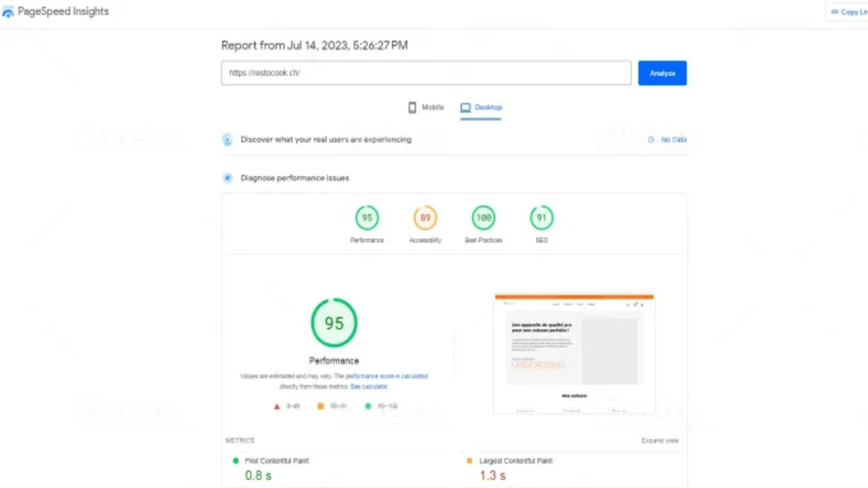868x488 pixels.
Task: Select "Discover what your real users are experiencing"
Action: pos(326,139)
